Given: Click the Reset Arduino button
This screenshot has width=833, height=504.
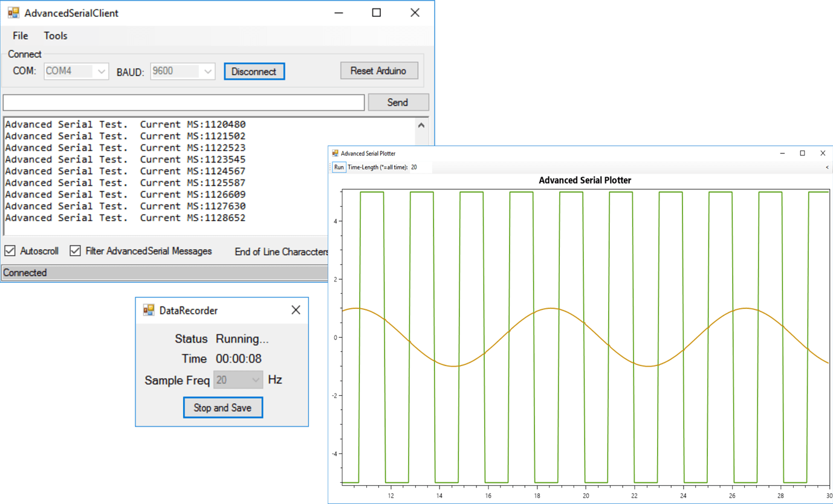Looking at the screenshot, I should pos(378,71).
